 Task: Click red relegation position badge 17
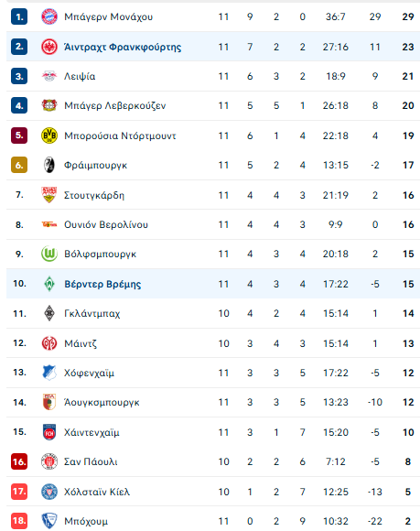coord(19,492)
